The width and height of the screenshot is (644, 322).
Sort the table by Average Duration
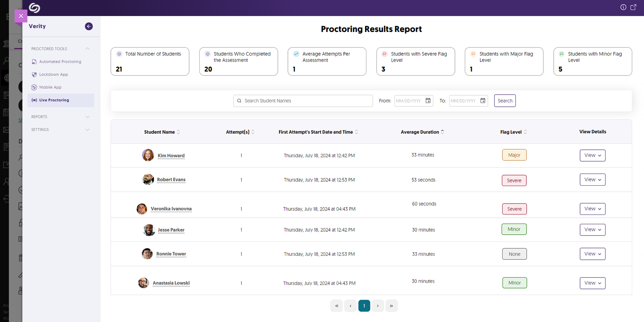[x=442, y=132]
